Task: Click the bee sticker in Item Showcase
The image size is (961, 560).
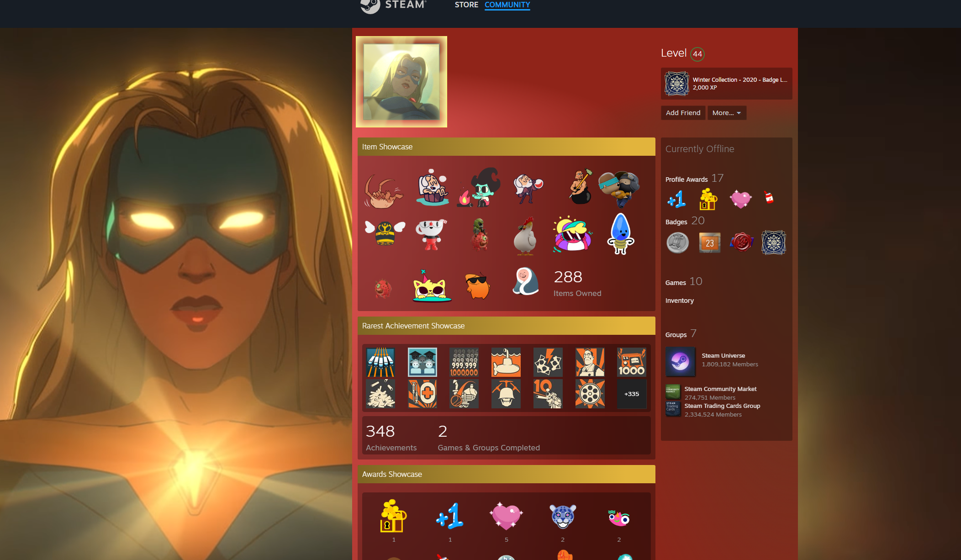Action: 385,232
